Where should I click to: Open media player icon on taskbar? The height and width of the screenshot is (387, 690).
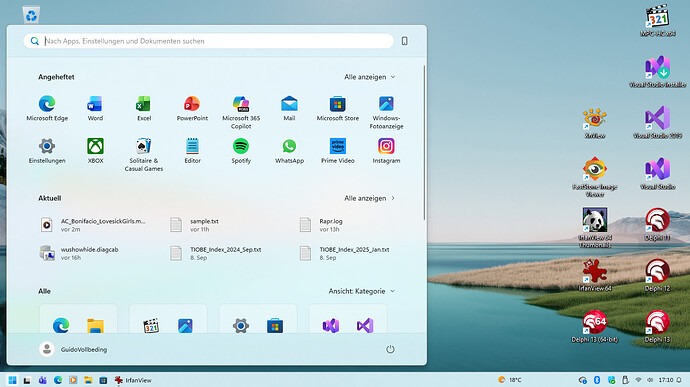click(x=73, y=380)
